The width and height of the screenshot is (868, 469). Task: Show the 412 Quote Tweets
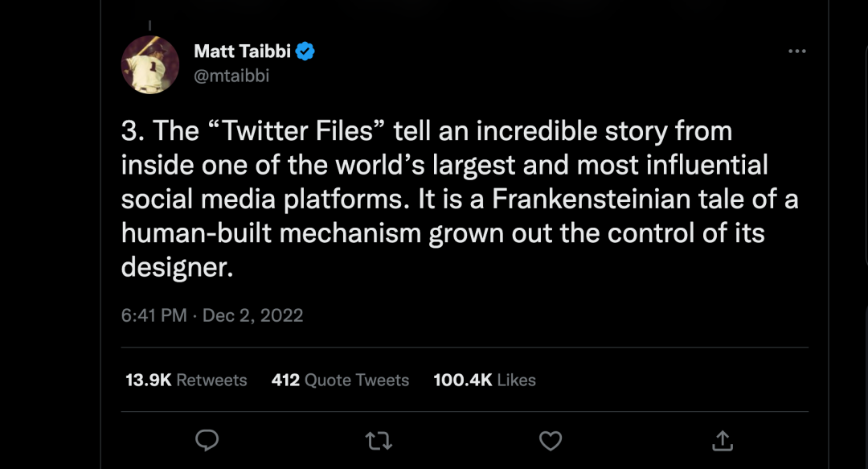coord(340,380)
